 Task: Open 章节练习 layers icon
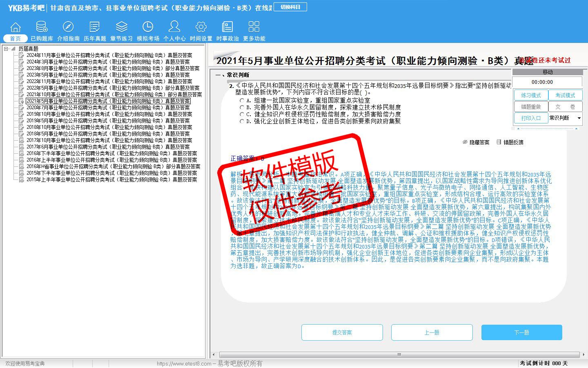click(121, 27)
